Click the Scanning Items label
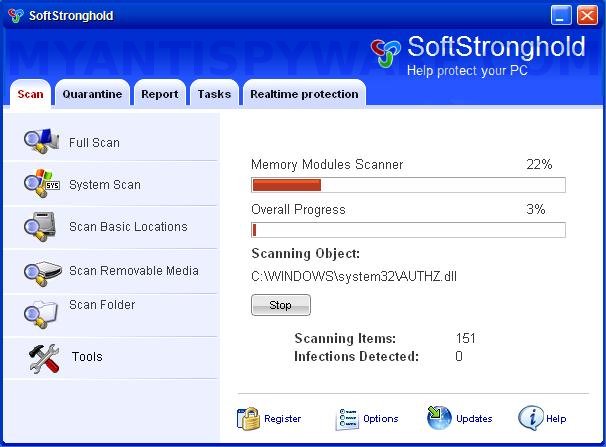Screen dimensions: 606x447 345,338
